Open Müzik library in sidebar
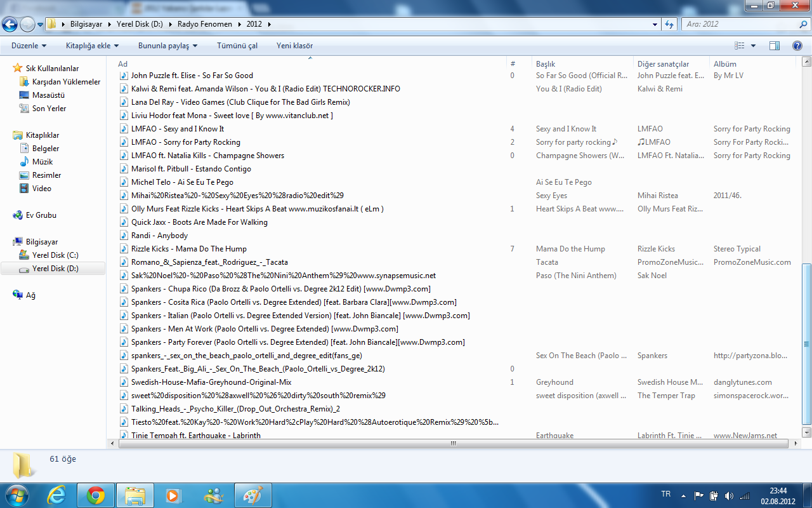The height and width of the screenshot is (508, 812). pyautogui.click(x=43, y=162)
